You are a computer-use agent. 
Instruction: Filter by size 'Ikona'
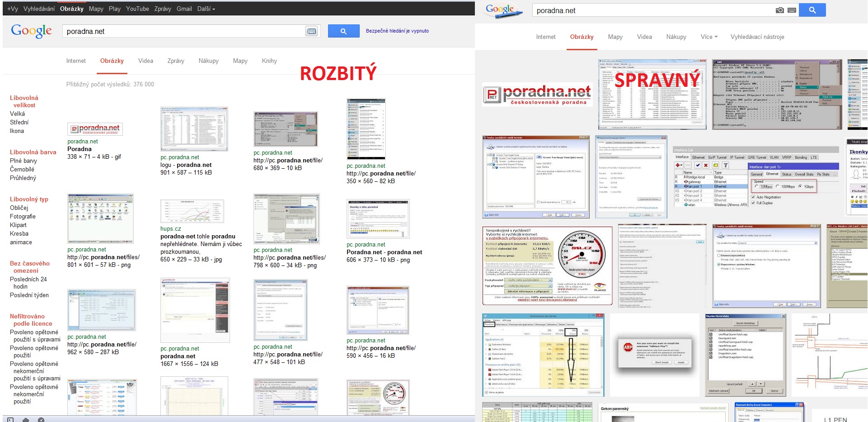click(x=17, y=131)
